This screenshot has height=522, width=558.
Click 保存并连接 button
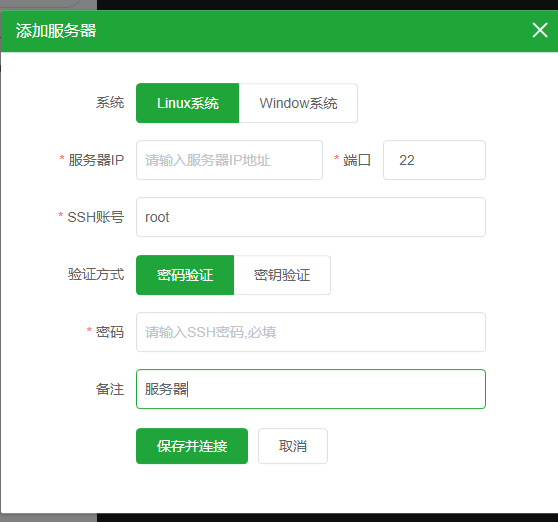pyautogui.click(x=192, y=446)
